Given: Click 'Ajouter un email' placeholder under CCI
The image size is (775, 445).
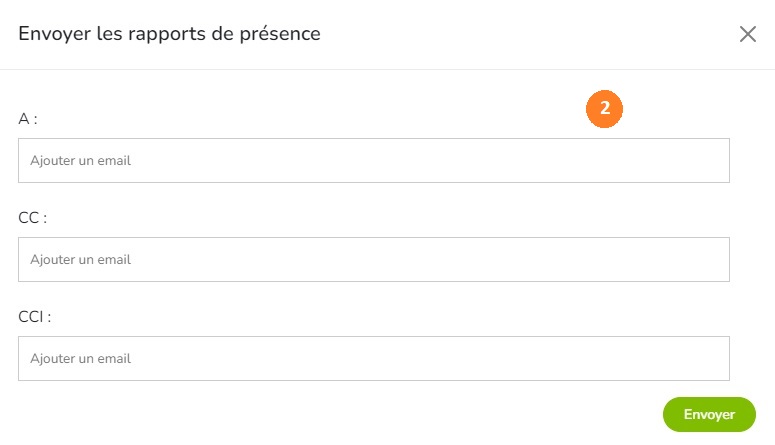Looking at the screenshot, I should pyautogui.click(x=81, y=358).
